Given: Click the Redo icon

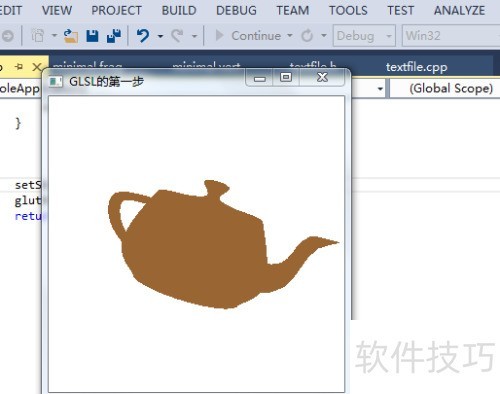Looking at the screenshot, I should pyautogui.click(x=177, y=35).
